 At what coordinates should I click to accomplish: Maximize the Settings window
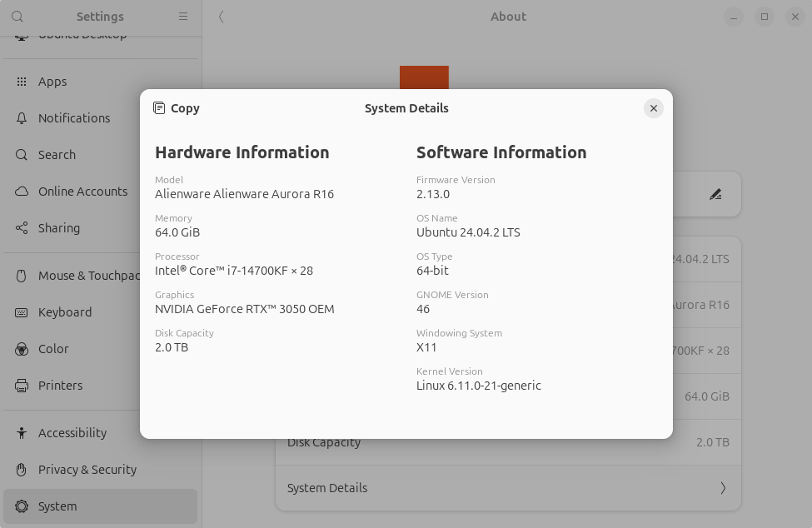[765, 17]
